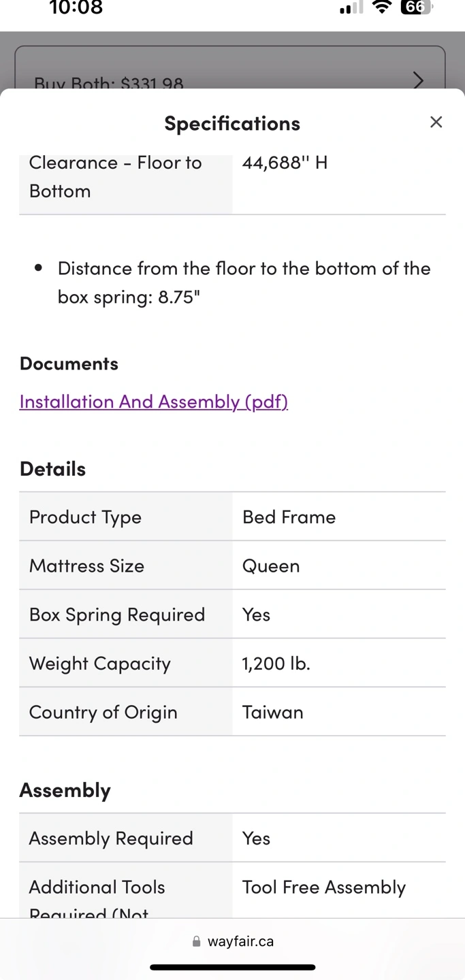
Task: Tap the Box Spring Required row label
Action: coord(117,615)
